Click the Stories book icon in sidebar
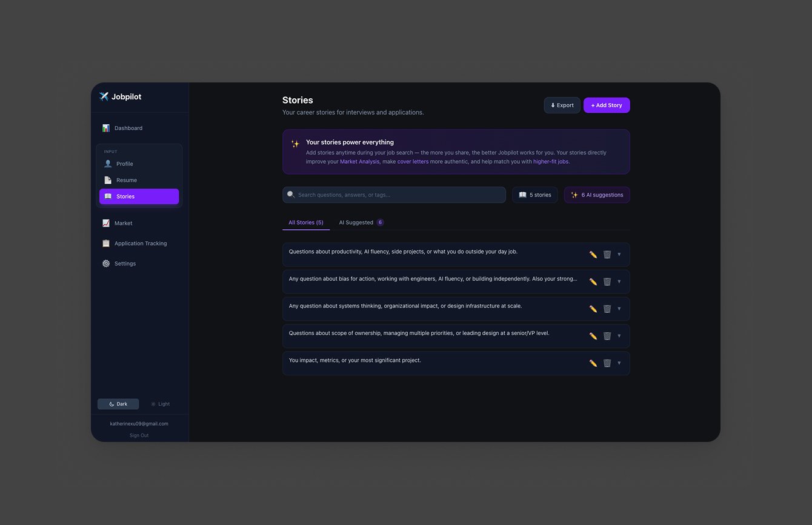Viewport: 812px width, 525px height. [x=108, y=196]
